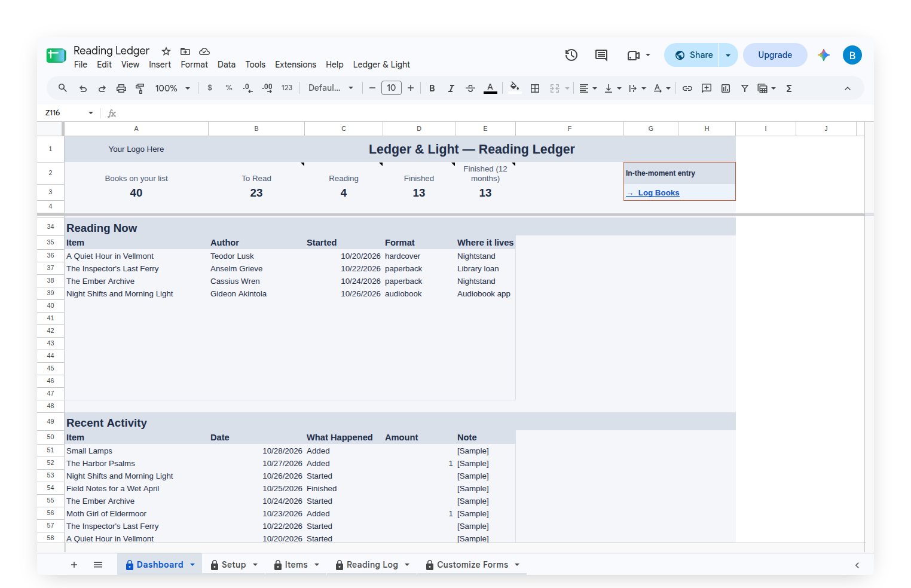
Task: Open horizontal align options
Action: 588,88
